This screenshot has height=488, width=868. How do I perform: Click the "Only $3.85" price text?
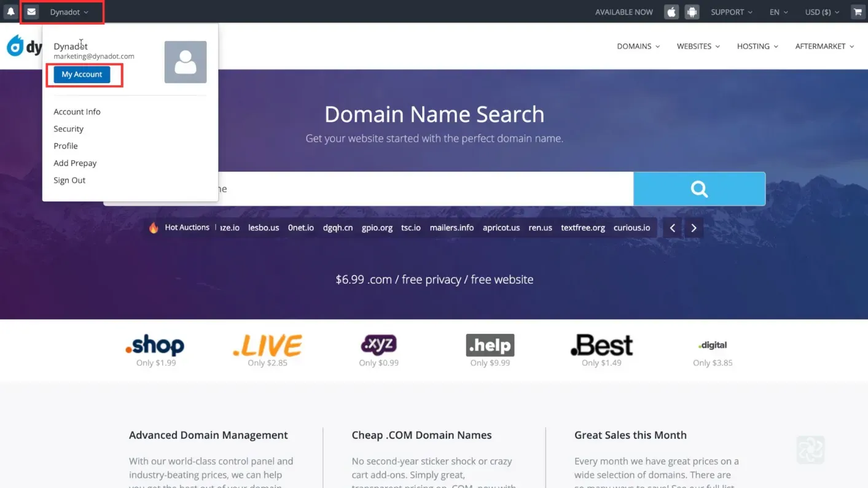pos(713,363)
